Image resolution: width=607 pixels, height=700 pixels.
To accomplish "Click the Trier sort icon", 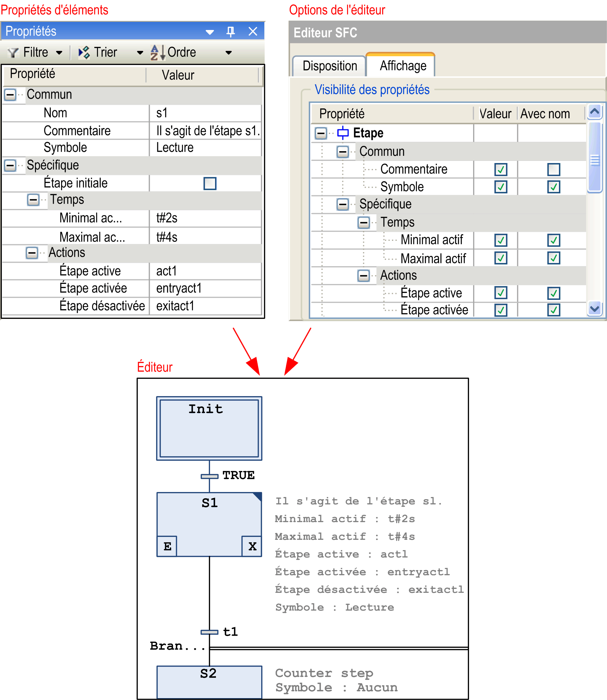I will 84,52.
